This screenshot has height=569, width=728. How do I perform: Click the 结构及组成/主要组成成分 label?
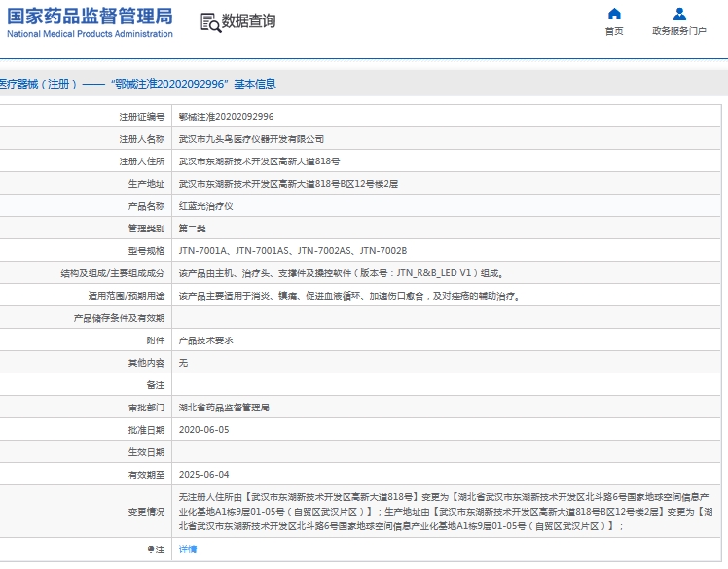[112, 273]
